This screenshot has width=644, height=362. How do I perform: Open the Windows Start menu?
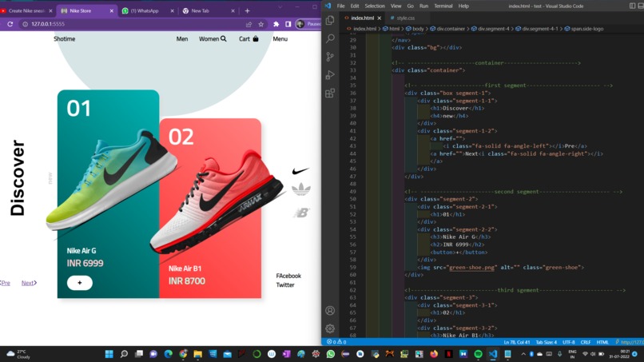pyautogui.click(x=109, y=354)
